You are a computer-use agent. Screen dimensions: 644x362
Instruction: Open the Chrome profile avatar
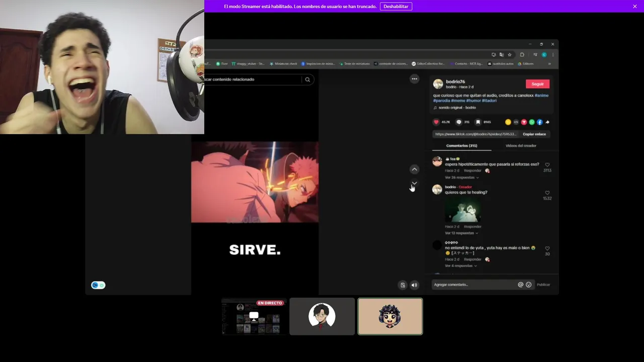tap(544, 55)
